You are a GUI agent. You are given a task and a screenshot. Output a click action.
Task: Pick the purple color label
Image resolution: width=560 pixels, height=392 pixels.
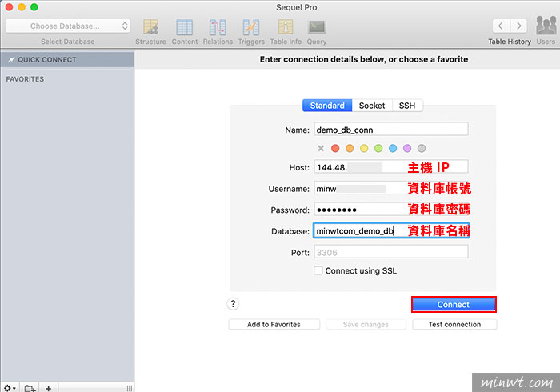[407, 148]
